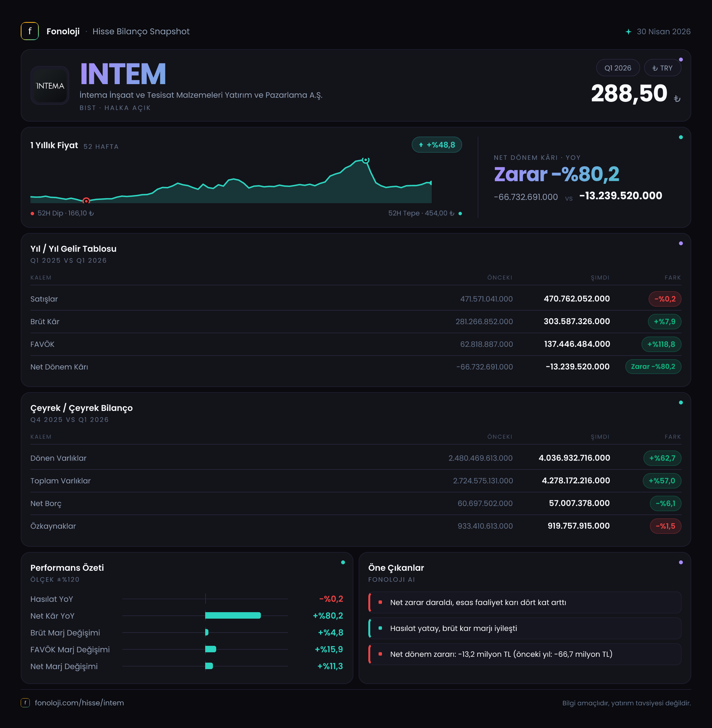Click the Zarar -%80,2 badge in table

(653, 367)
